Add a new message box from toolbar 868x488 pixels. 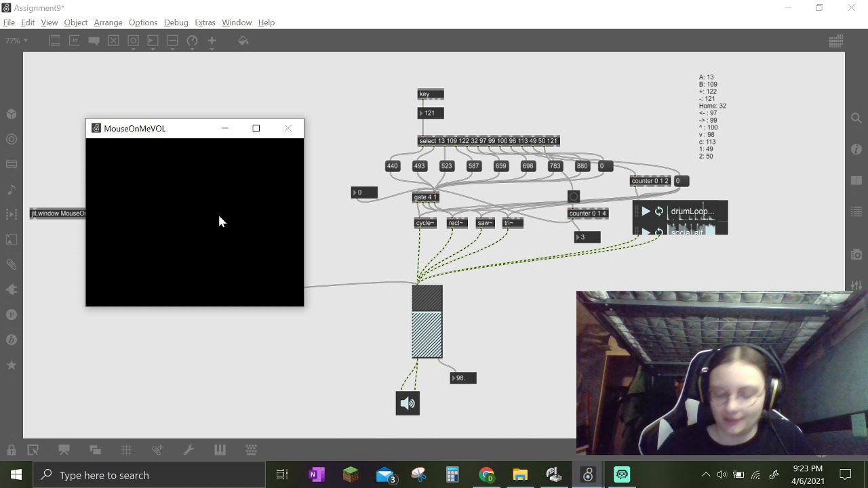click(x=75, y=41)
